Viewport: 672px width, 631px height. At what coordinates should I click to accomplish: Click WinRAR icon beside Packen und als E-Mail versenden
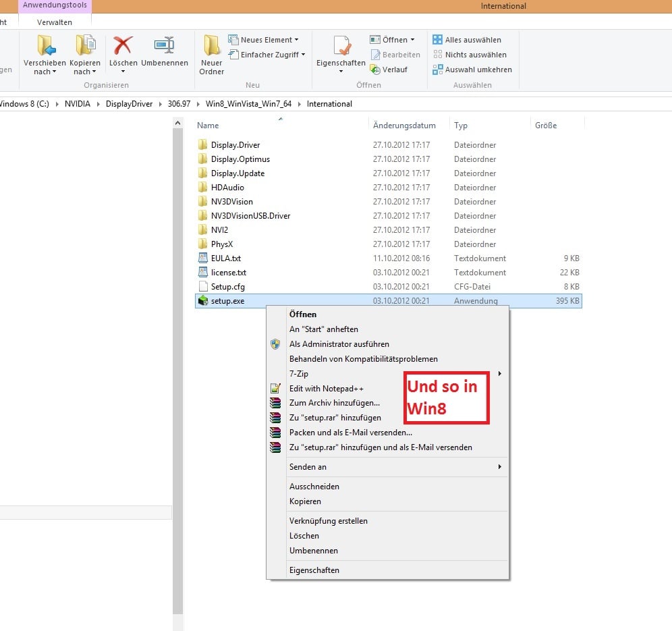point(275,432)
